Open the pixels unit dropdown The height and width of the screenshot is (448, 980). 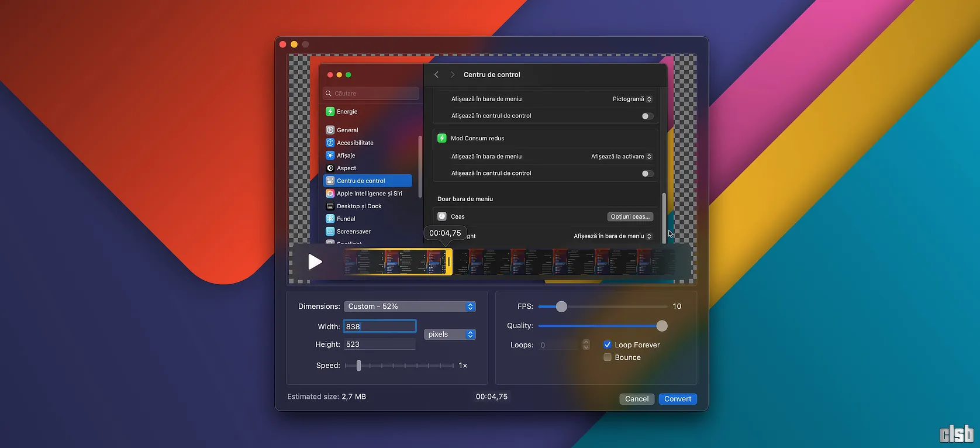pos(450,335)
